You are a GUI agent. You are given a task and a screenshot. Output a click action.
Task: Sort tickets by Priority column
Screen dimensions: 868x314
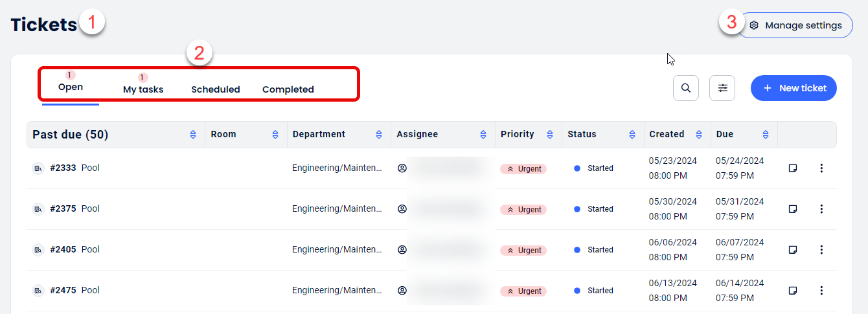coord(550,135)
